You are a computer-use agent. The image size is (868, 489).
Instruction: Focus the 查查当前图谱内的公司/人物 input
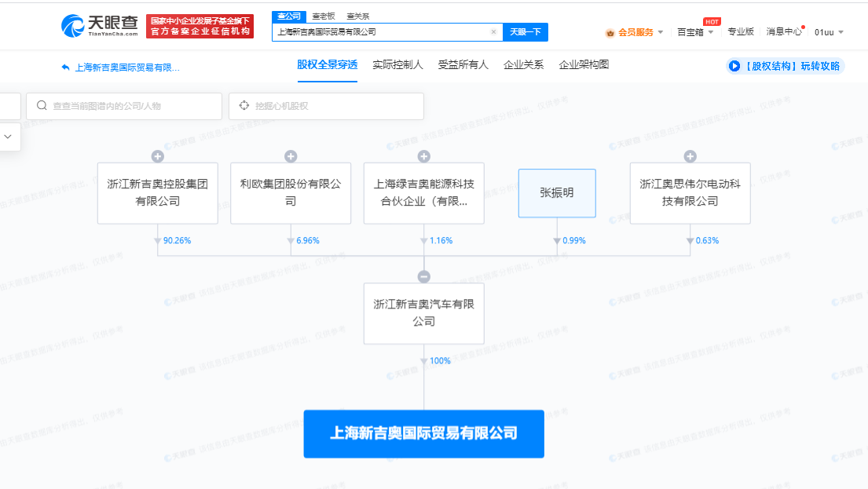[x=124, y=106]
